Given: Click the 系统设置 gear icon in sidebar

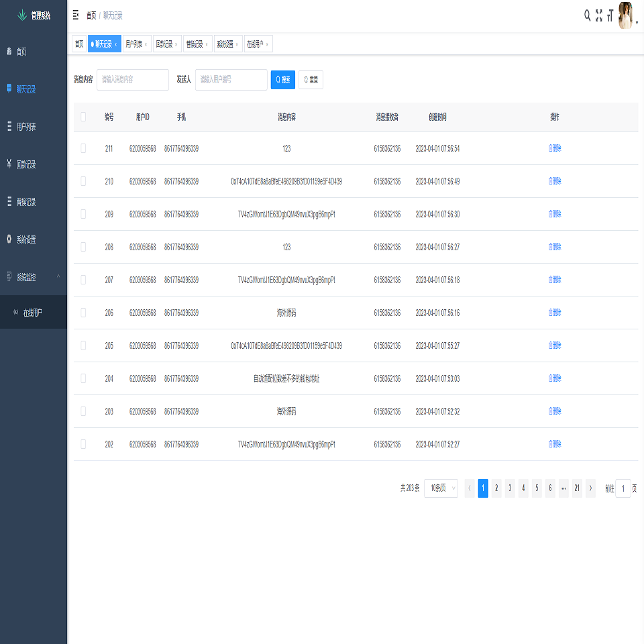Looking at the screenshot, I should pos(9,239).
